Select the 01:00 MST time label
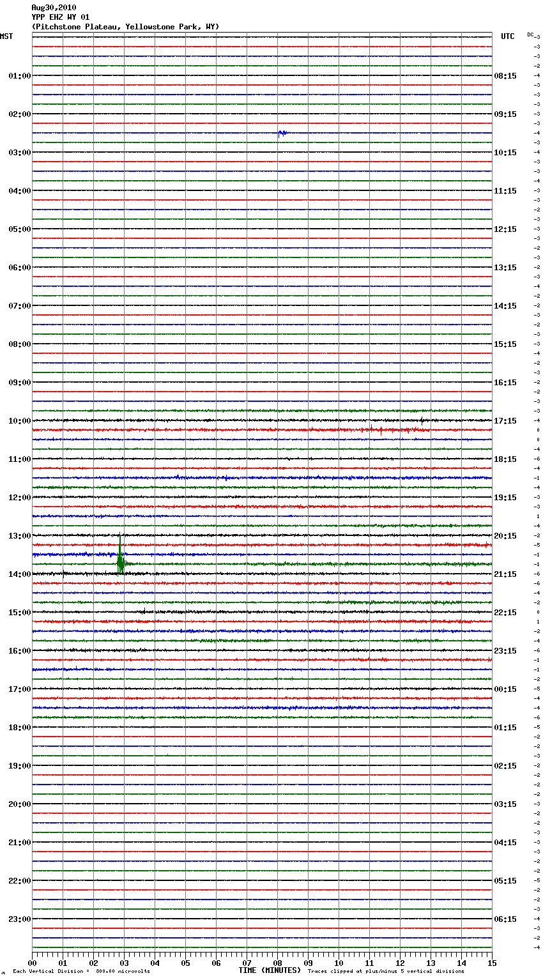The height and width of the screenshot is (980, 543). [20, 76]
